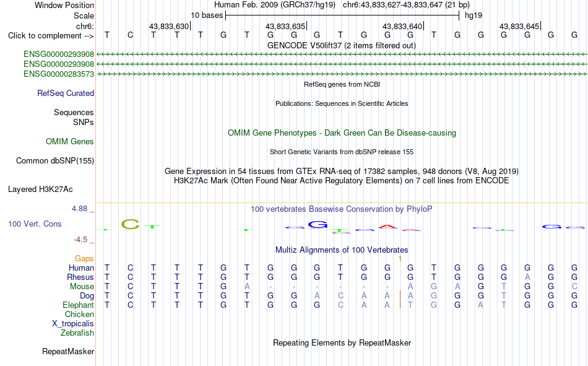Select 'Short Genetic Variants from dbSNP release 155'
The image size is (588, 366).
pyautogui.click(x=342, y=152)
